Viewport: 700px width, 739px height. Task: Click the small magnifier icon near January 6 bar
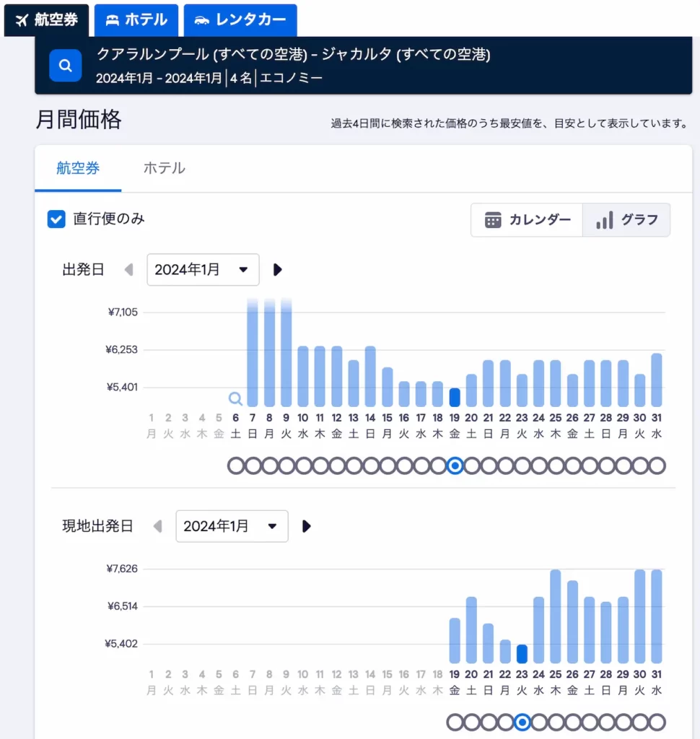(x=235, y=398)
